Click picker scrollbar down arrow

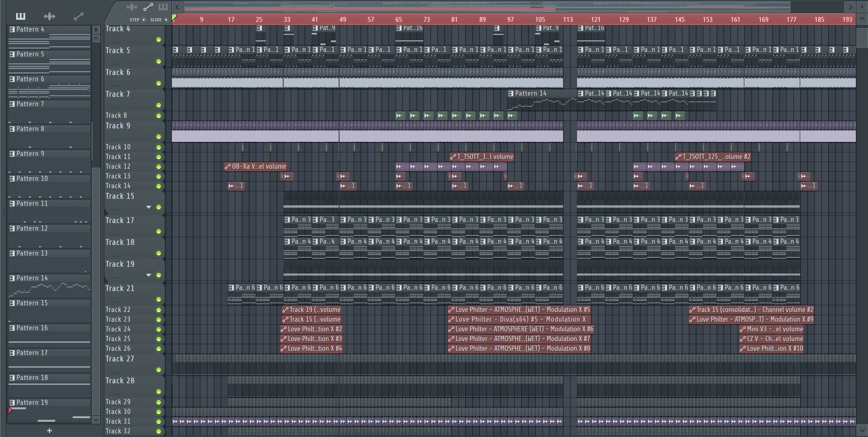[96, 420]
